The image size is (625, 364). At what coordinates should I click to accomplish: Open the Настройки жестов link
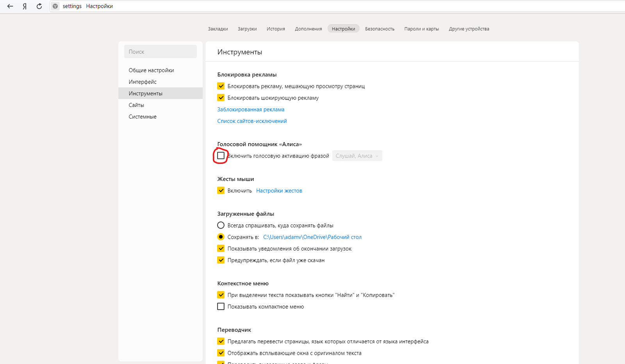[279, 191]
